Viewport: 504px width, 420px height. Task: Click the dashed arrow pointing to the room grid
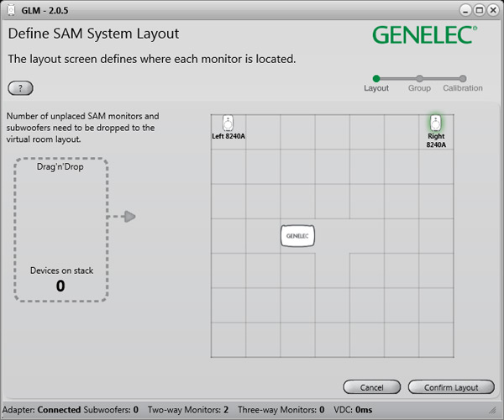point(123,217)
